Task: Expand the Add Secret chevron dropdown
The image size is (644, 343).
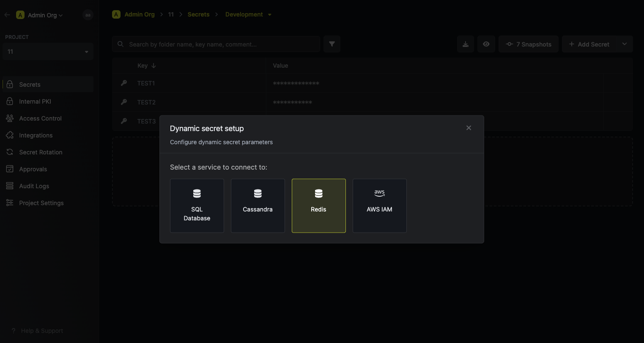Action: point(625,44)
